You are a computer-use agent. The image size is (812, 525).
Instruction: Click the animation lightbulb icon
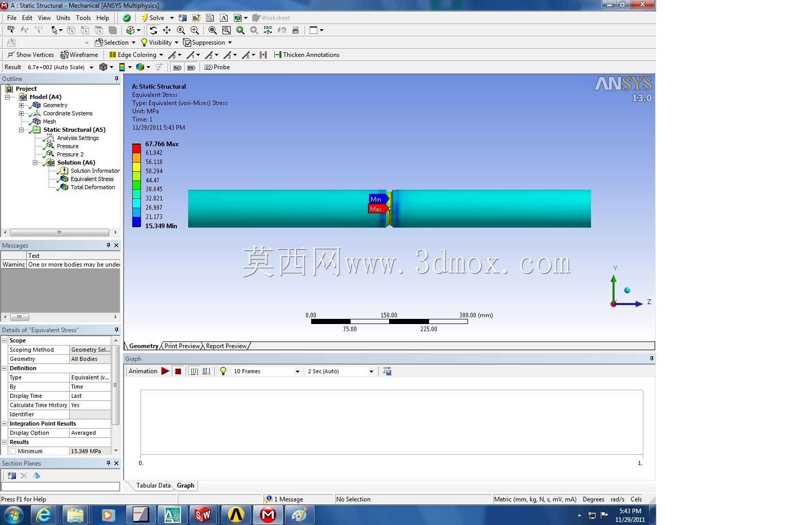[223, 371]
